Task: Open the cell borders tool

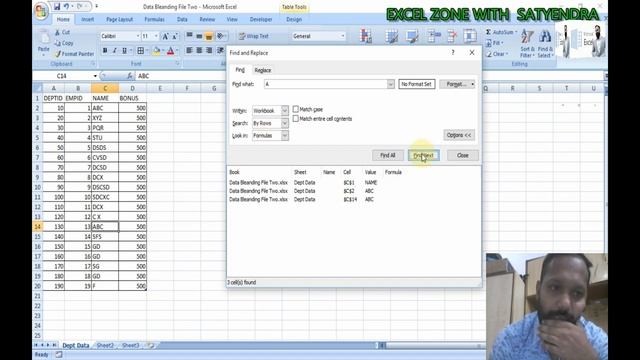Action: (x=140, y=51)
